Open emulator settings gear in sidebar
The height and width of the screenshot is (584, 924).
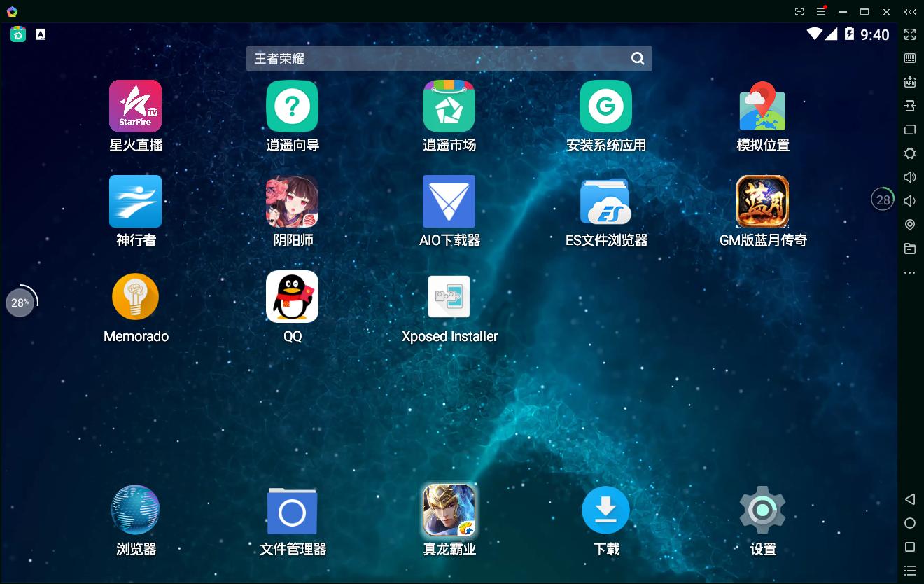910,153
